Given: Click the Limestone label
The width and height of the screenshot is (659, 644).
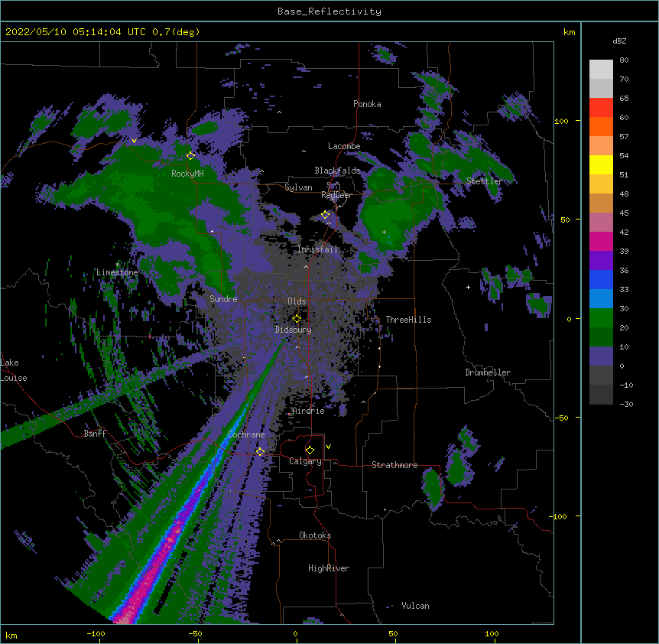Looking at the screenshot, I should pos(117,272).
